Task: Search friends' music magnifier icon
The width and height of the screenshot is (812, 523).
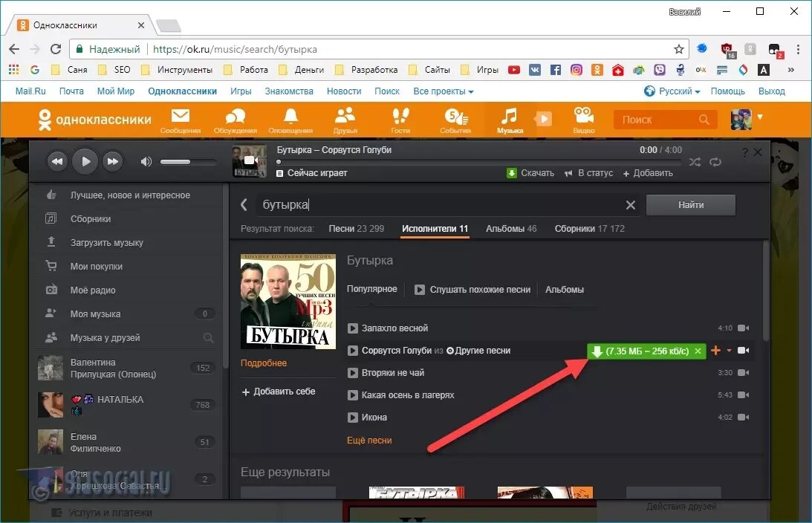Action: 208,338
